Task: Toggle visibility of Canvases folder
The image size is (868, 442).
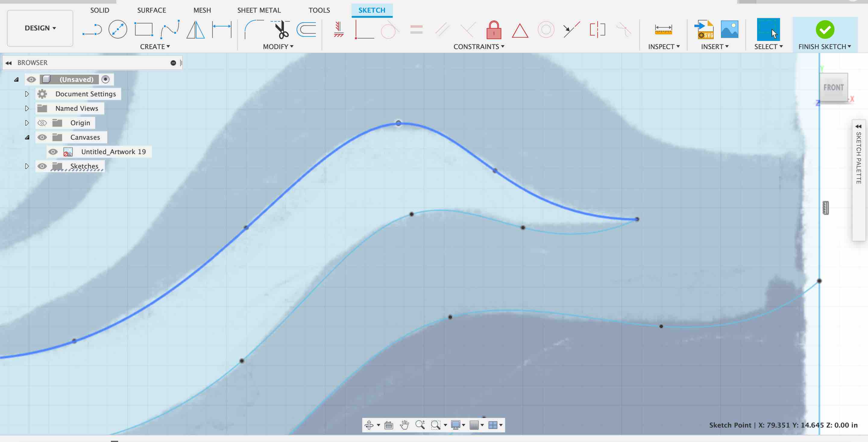Action: pos(42,137)
